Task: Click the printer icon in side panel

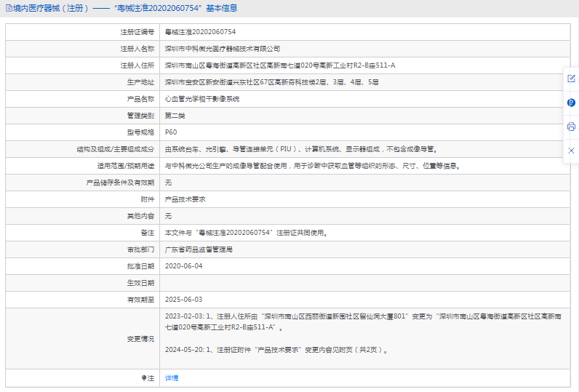Action: pos(571,127)
